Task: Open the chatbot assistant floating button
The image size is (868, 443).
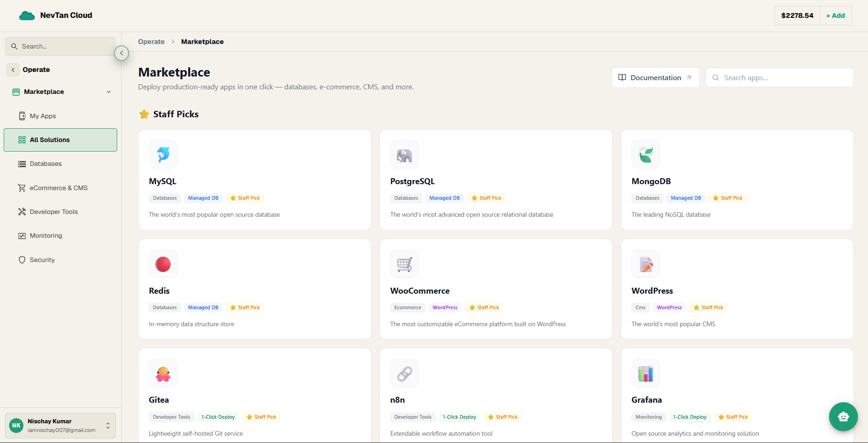Action: (x=843, y=416)
